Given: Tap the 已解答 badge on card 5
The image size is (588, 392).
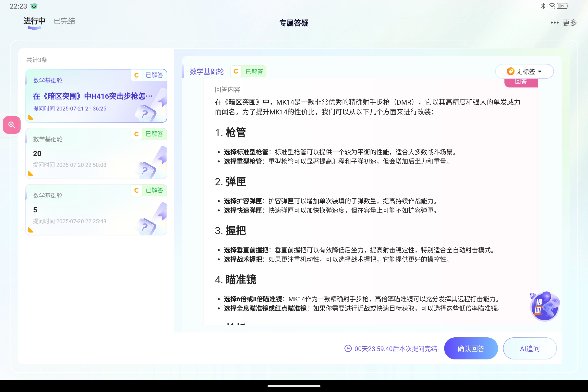Looking at the screenshot, I should tap(155, 191).
